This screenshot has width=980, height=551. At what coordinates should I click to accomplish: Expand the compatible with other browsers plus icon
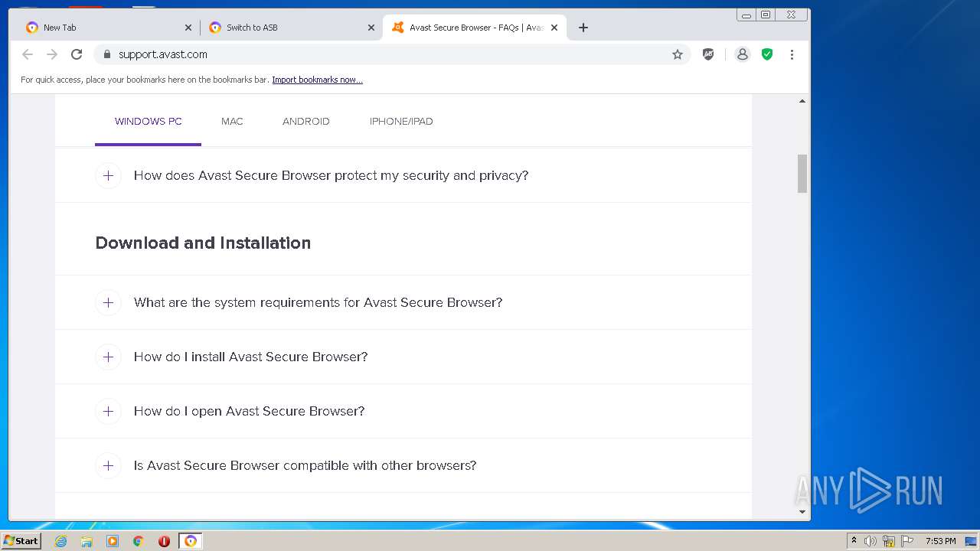(x=108, y=465)
